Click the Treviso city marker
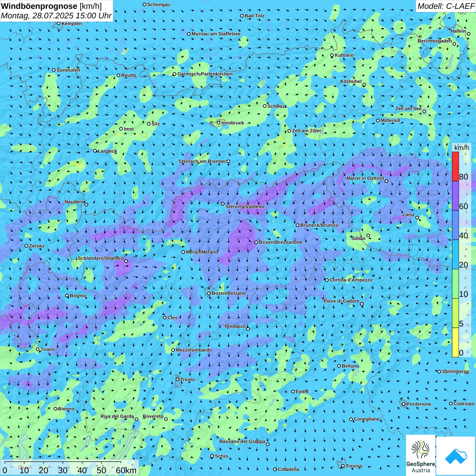Image resolution: width=476 pixels, height=476 pixels. [343, 466]
